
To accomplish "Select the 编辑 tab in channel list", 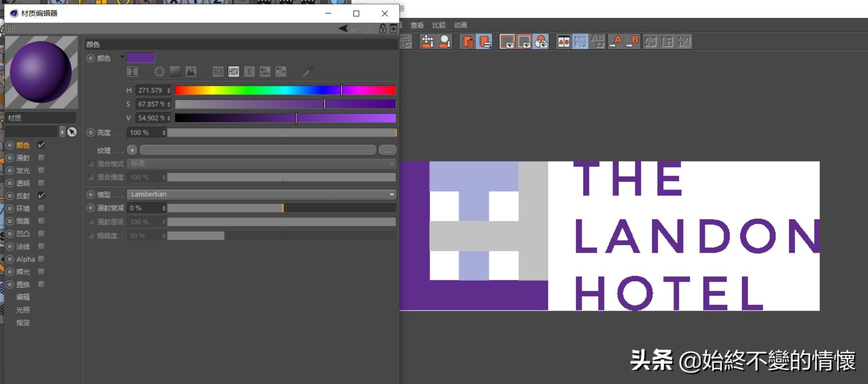I will tap(23, 297).
